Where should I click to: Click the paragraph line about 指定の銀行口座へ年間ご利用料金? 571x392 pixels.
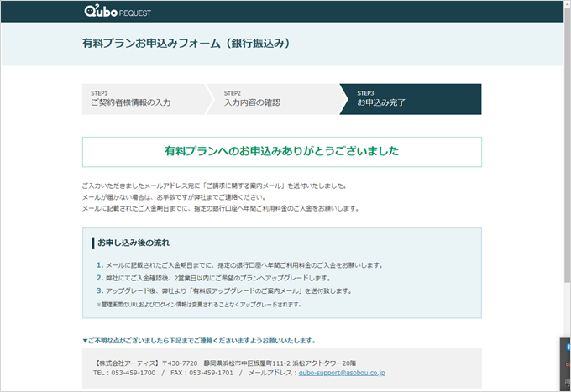[x=221, y=208]
